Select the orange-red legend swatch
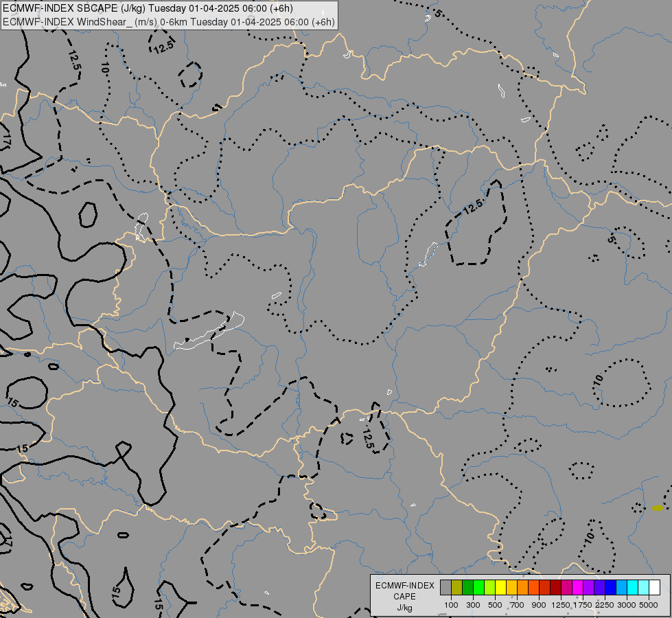 534,588
